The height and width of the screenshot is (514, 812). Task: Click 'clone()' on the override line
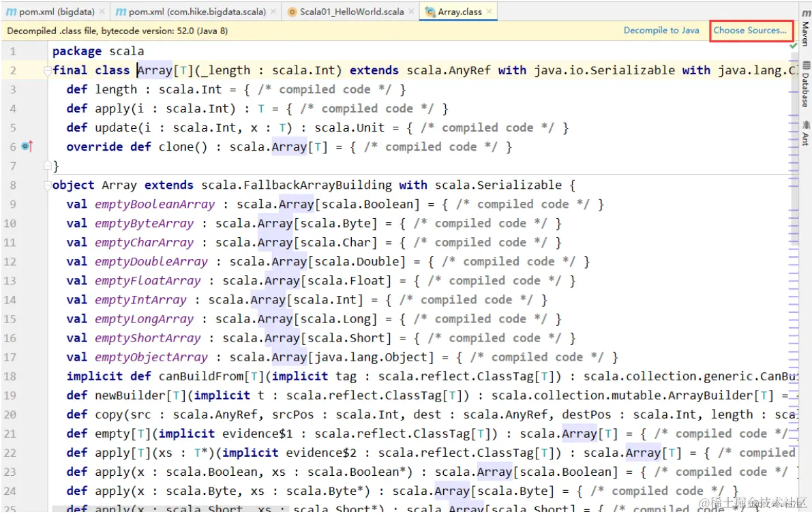coord(183,147)
